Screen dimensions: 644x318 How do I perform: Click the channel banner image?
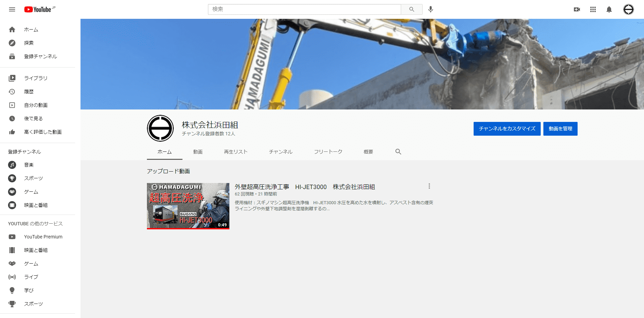click(362, 64)
